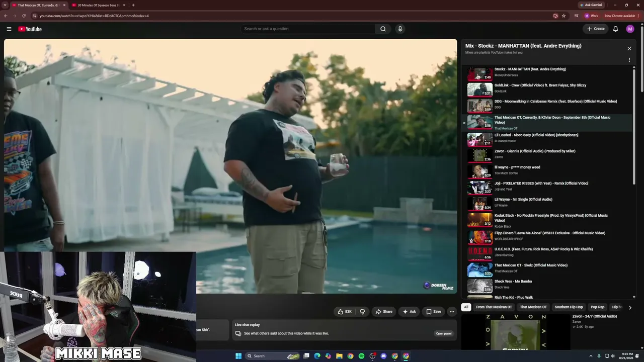The height and width of the screenshot is (362, 644).
Task: Open Discord from the taskbar
Action: pyautogui.click(x=383, y=356)
